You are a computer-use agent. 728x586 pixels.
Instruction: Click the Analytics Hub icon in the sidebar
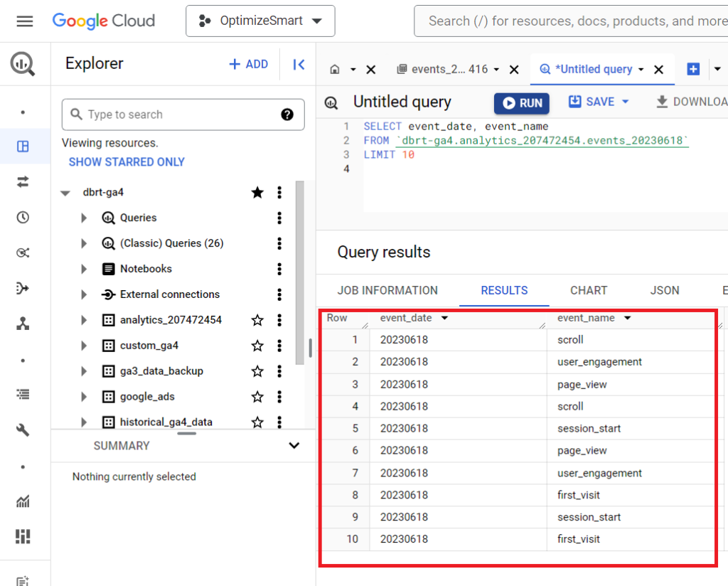[23, 252]
